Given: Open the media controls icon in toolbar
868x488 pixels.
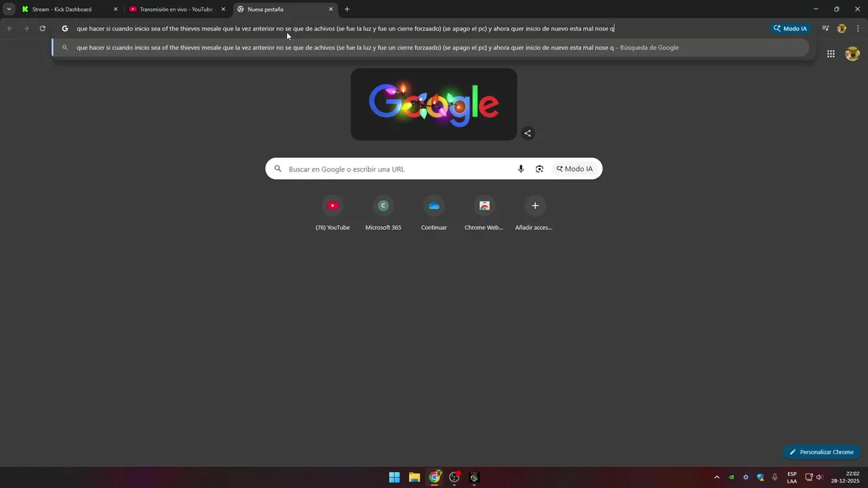Looking at the screenshot, I should click(825, 28).
